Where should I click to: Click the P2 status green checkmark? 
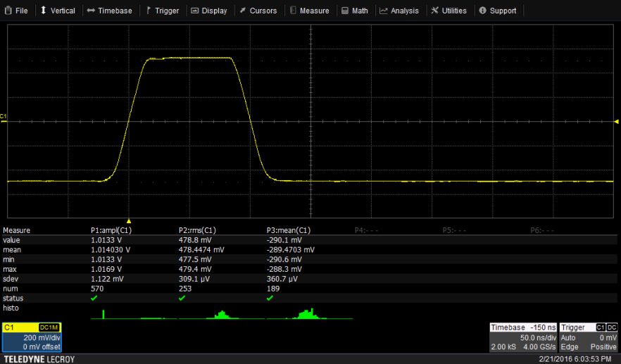[x=182, y=299]
